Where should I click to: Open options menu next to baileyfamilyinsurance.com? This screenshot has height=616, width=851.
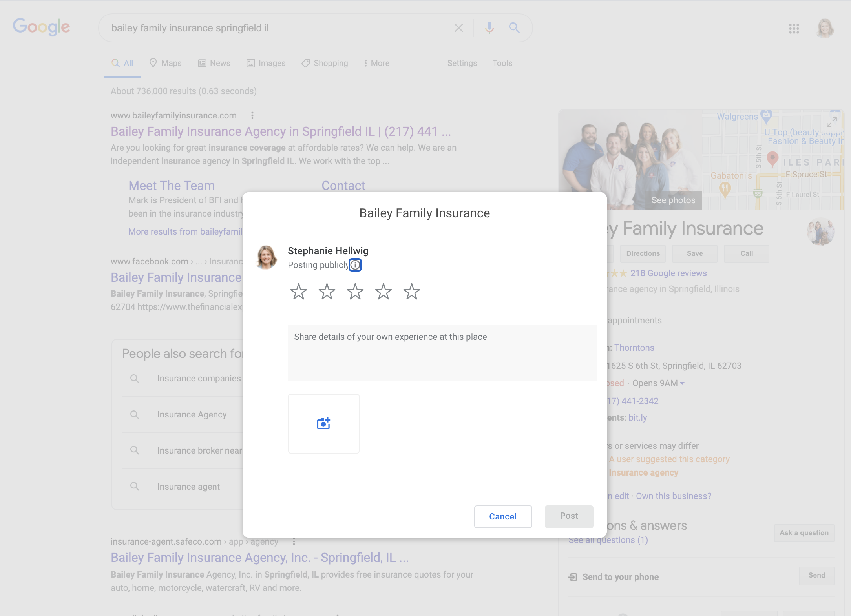[252, 115]
